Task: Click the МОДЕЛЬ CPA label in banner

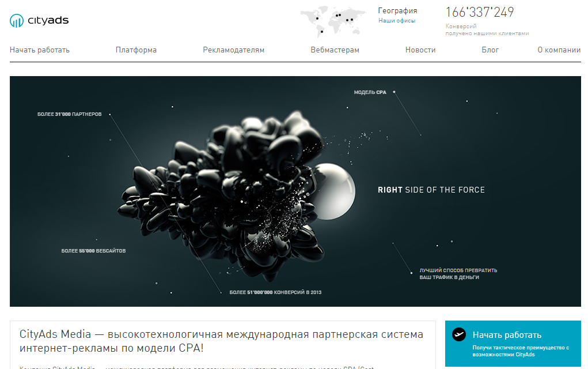Action: click(370, 92)
